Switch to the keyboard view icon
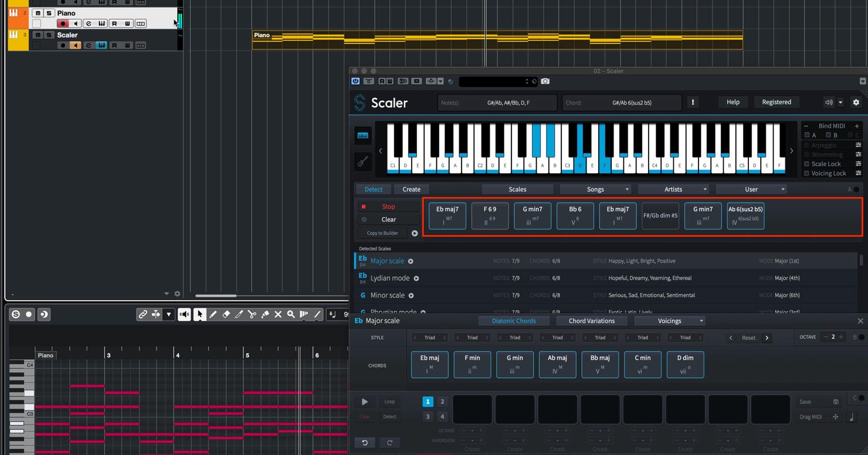The height and width of the screenshot is (455, 868). coord(363,136)
